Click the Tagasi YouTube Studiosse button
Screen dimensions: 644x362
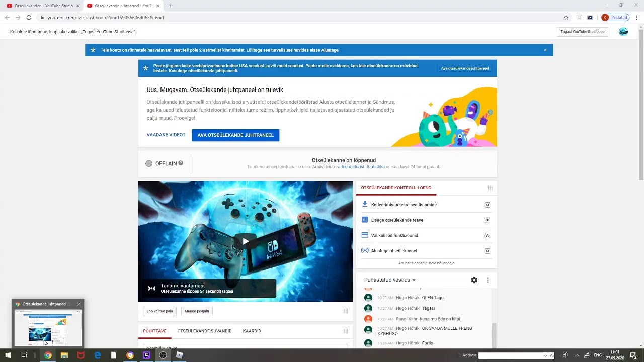coord(583,32)
